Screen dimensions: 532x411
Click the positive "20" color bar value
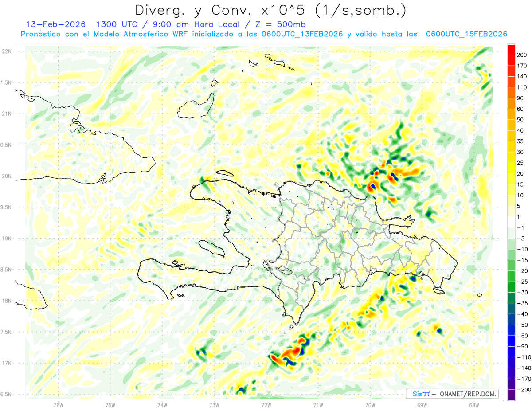coord(521,174)
